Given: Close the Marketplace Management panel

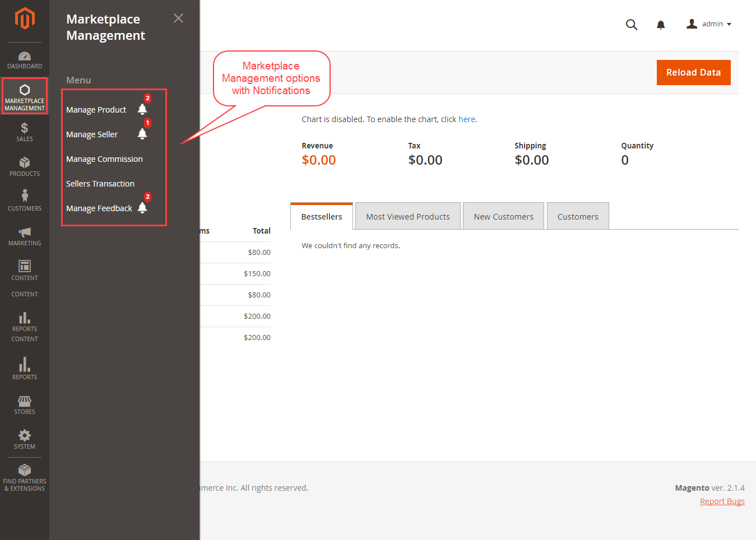Looking at the screenshot, I should click(x=178, y=18).
